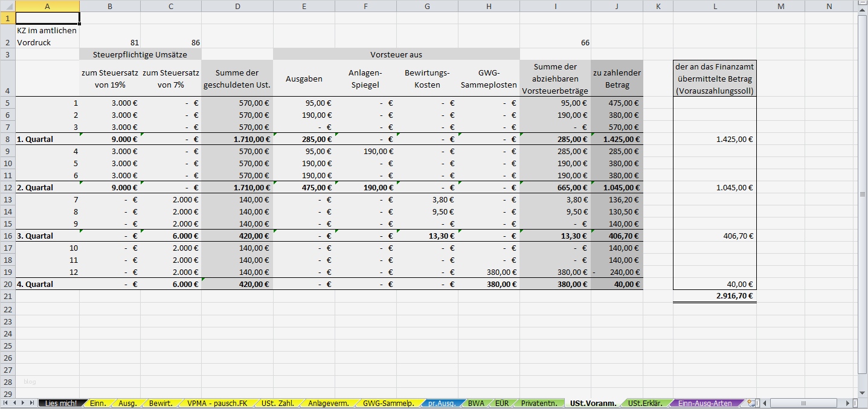
Task: Select row header 8 for 1. Quartal
Action: point(7,139)
